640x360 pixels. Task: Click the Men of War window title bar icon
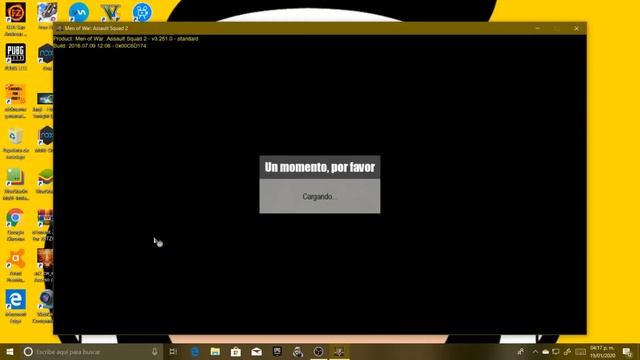(59, 28)
